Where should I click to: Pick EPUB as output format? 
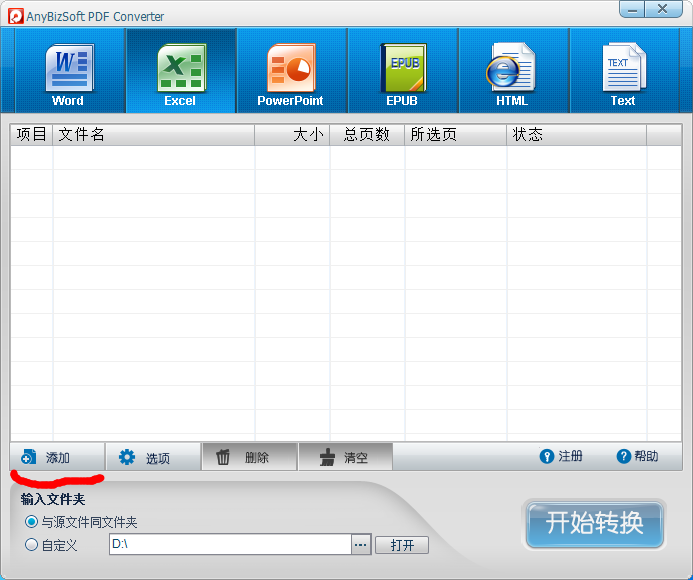[x=403, y=71]
